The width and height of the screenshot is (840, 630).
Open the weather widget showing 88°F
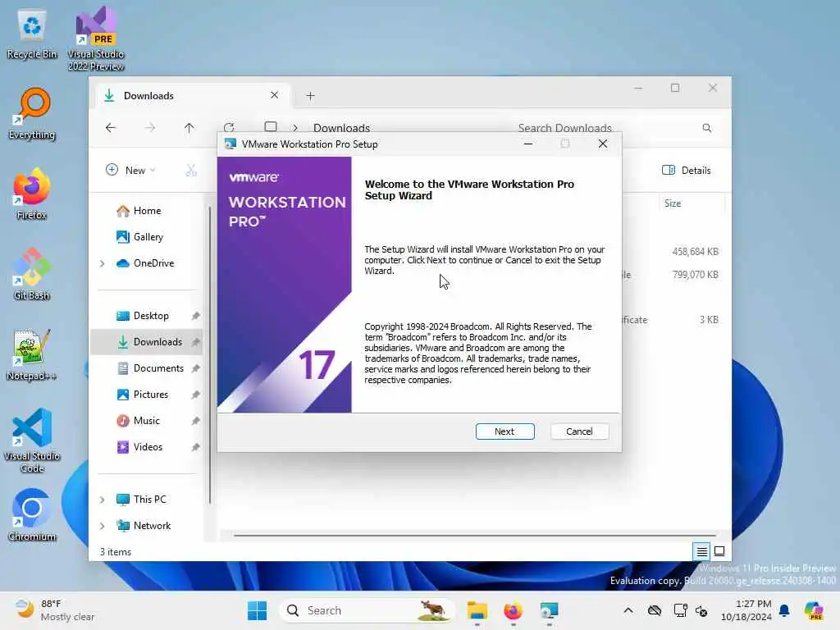pos(55,610)
